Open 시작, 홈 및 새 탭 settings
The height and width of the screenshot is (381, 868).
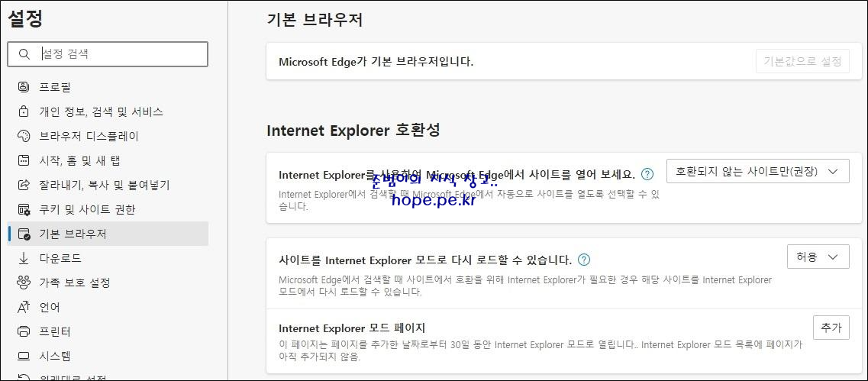click(x=108, y=160)
